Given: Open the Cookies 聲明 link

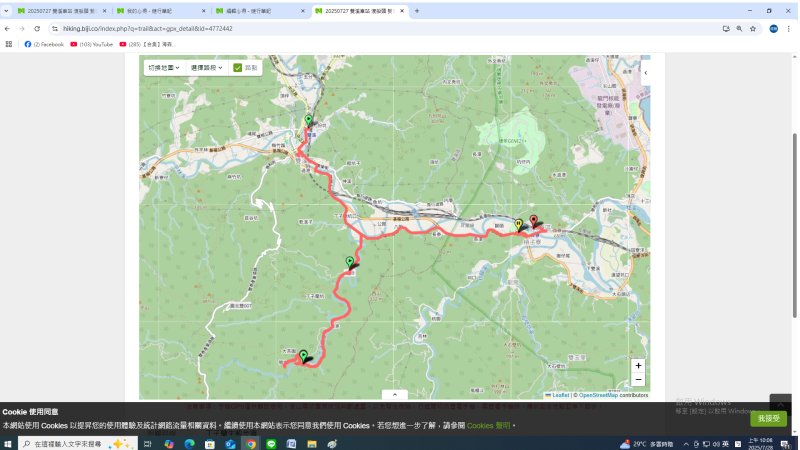Looking at the screenshot, I should 488,426.
